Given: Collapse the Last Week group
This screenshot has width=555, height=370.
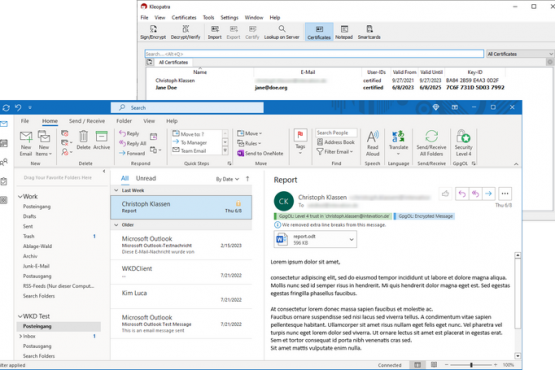Looking at the screenshot, I should click(116, 190).
